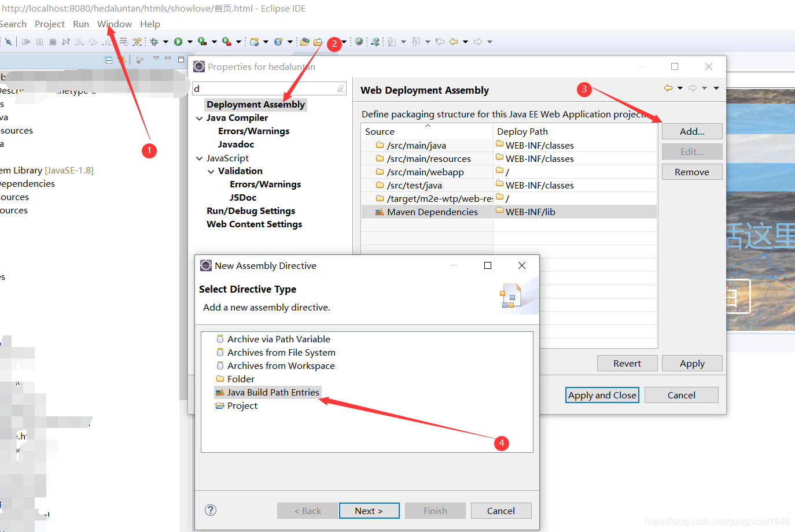Select Java Build Path Entries directive
Image resolution: width=795 pixels, height=532 pixels.
point(267,393)
